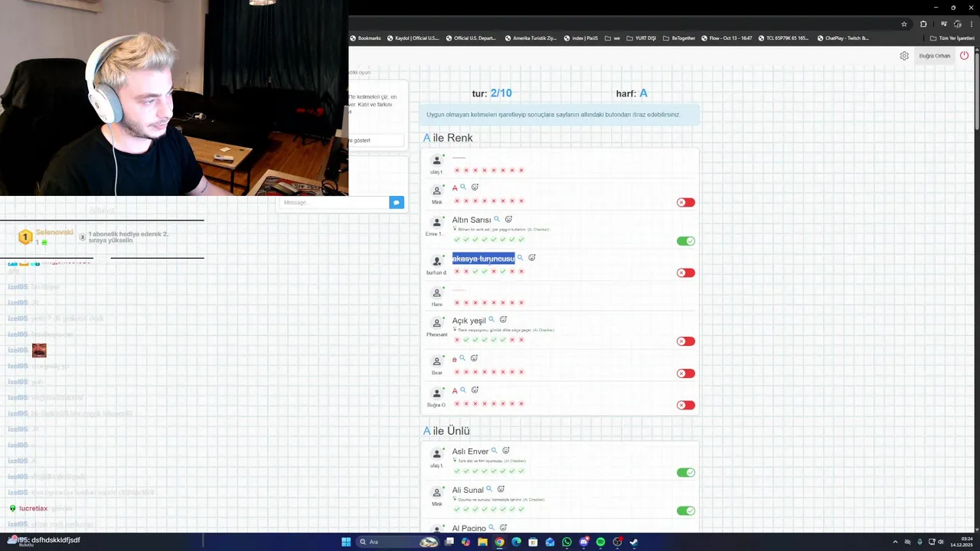Open ChatPlay - Twitch bookmark
The height and width of the screenshot is (551, 980).
coord(843,38)
